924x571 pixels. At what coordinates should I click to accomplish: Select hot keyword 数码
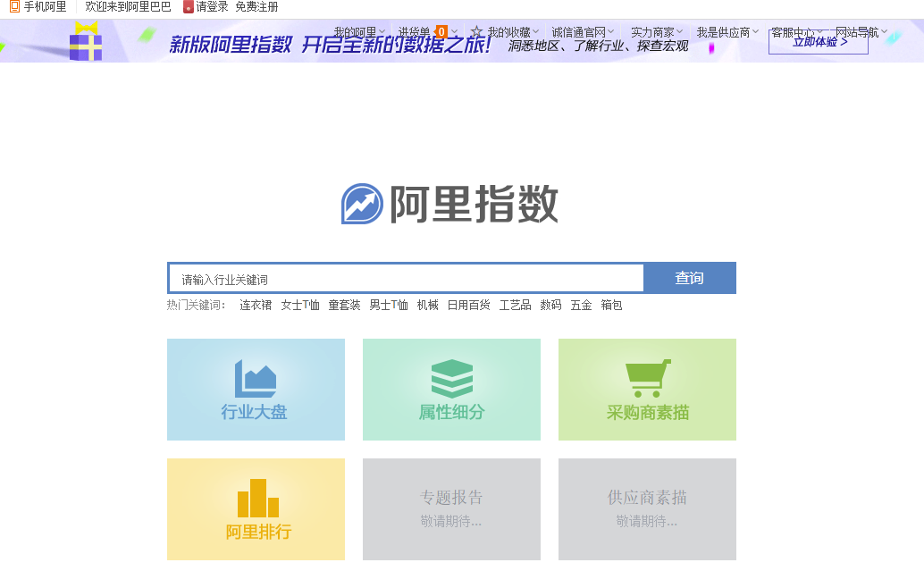tap(551, 305)
